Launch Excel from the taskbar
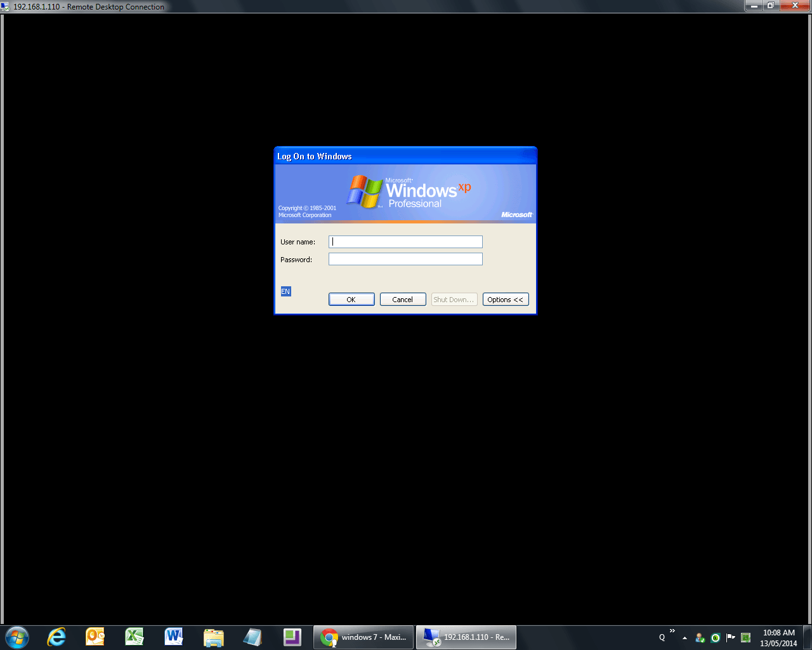Viewport: 812px width, 650px height. [134, 637]
